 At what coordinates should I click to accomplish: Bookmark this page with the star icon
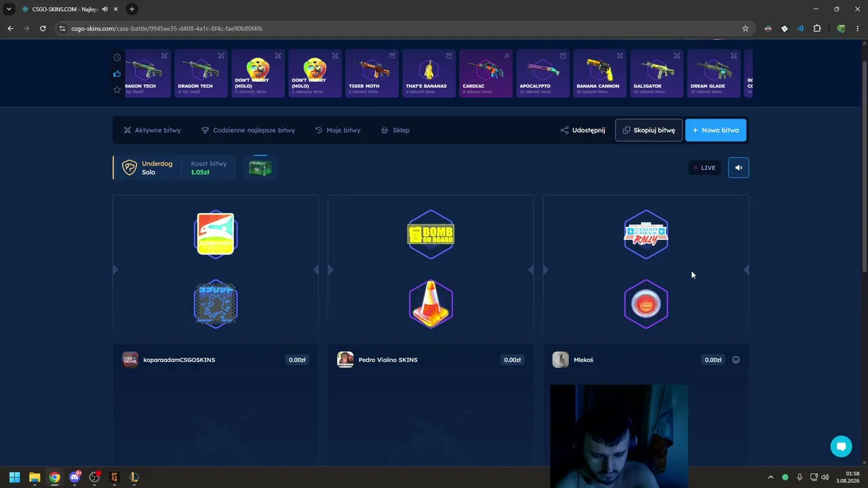(x=745, y=28)
